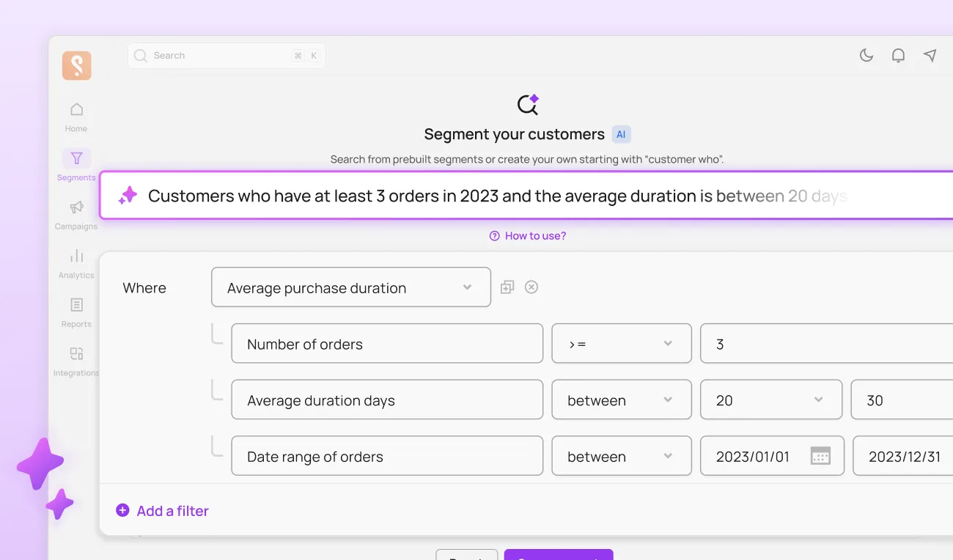Open the between operator for Average duration days
The image size is (953, 560).
click(x=621, y=399)
